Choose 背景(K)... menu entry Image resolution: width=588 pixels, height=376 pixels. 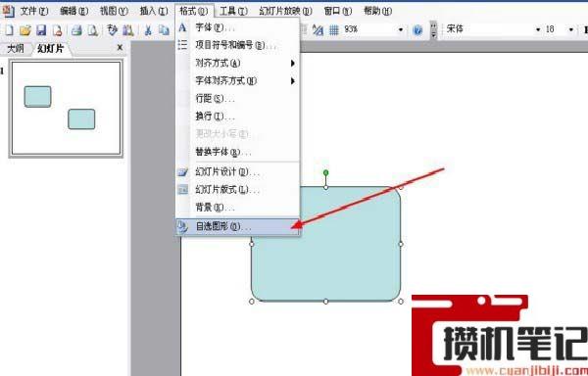coord(238,208)
